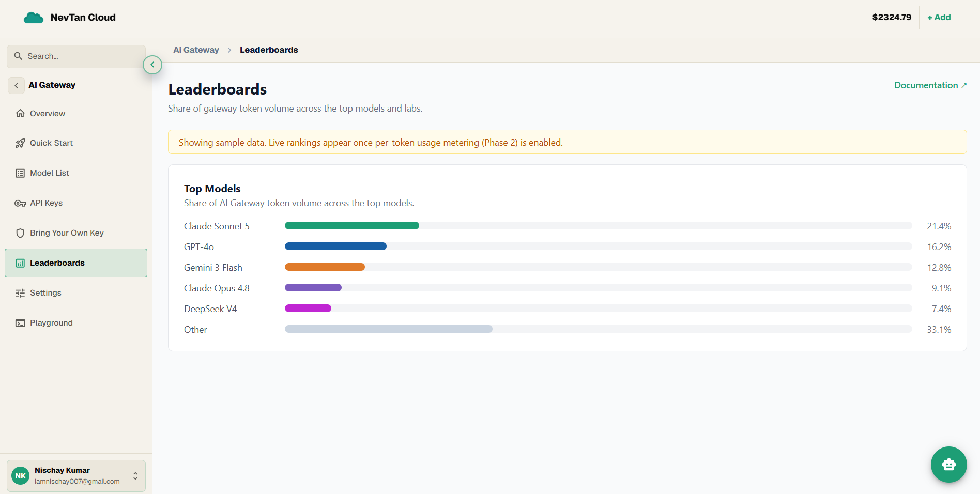The image size is (980, 494).
Task: Click the 33.1% value
Action: pos(939,330)
